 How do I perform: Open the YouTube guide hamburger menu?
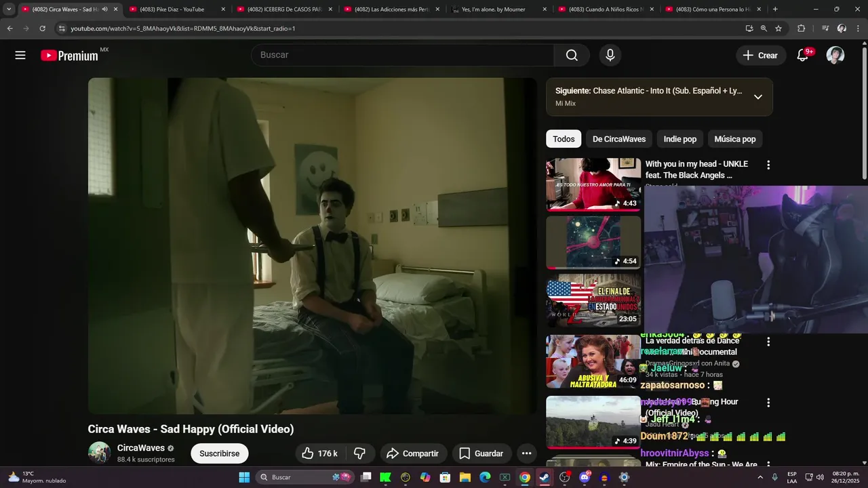(20, 56)
